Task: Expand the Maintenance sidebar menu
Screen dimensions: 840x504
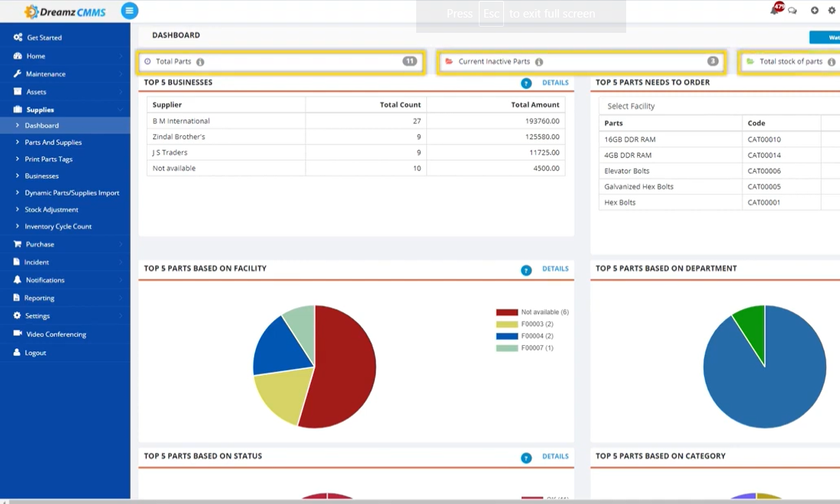Action: [x=47, y=73]
